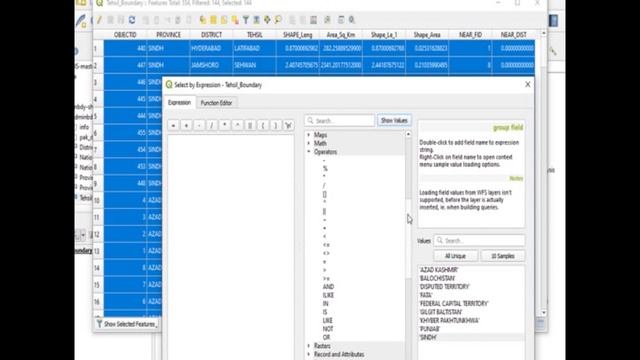640x360 pixels.
Task: Insert the closing parenthesis button
Action: click(x=275, y=125)
